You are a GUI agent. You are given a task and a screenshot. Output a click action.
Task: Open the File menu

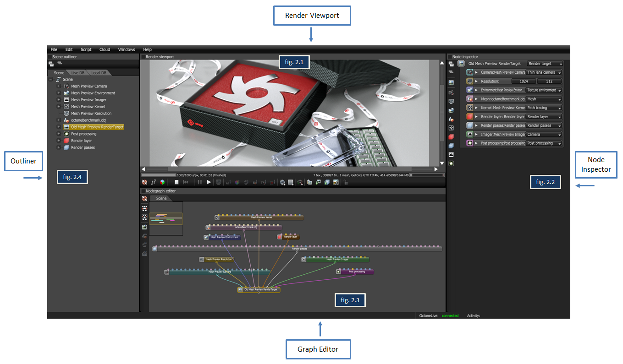click(x=54, y=49)
